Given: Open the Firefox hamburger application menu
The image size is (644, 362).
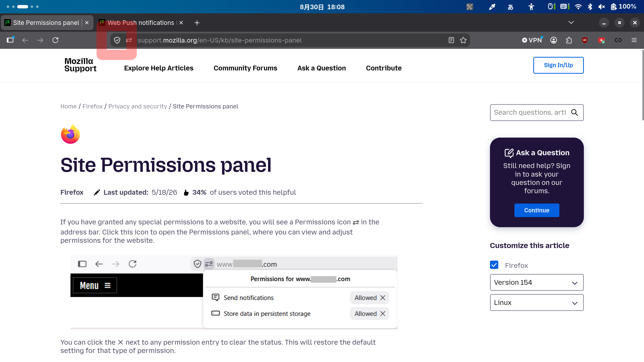Looking at the screenshot, I should click(x=634, y=40).
